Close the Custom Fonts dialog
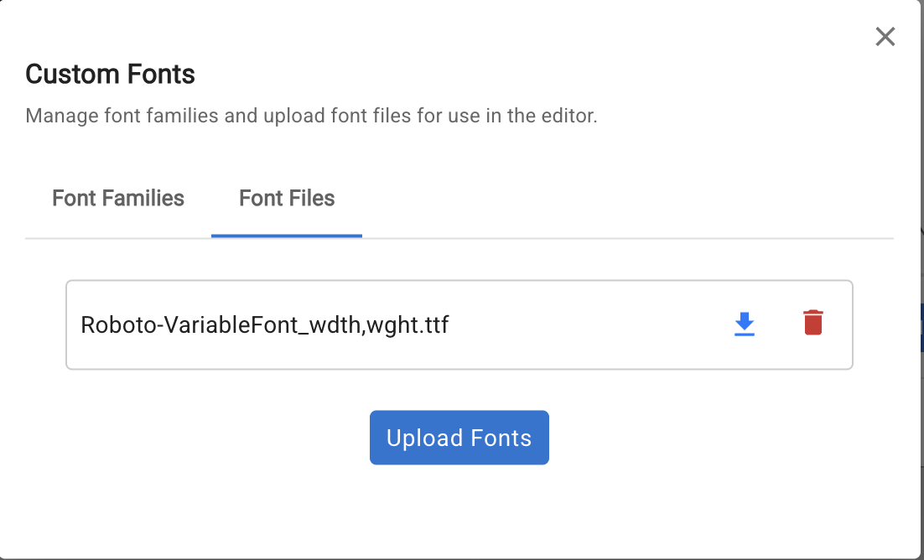Image resolution: width=924 pixels, height=560 pixels. [885, 37]
